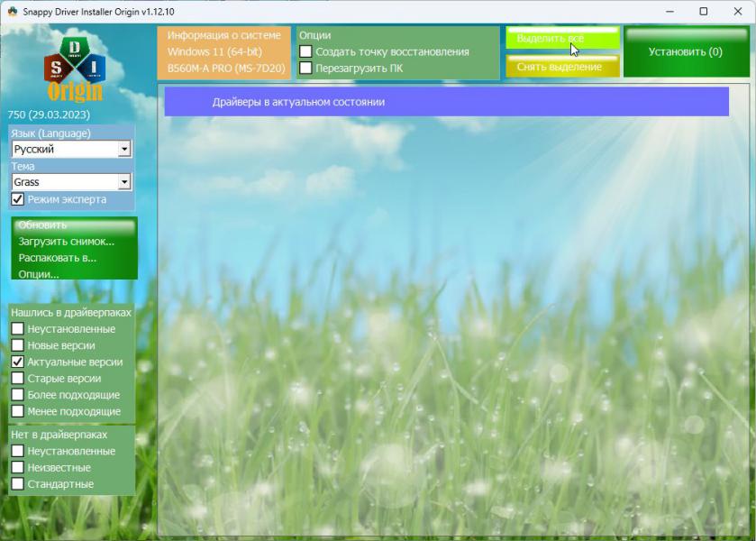Uncheck the Актуальные версии filter
The height and width of the screenshot is (541, 756).
pos(18,362)
